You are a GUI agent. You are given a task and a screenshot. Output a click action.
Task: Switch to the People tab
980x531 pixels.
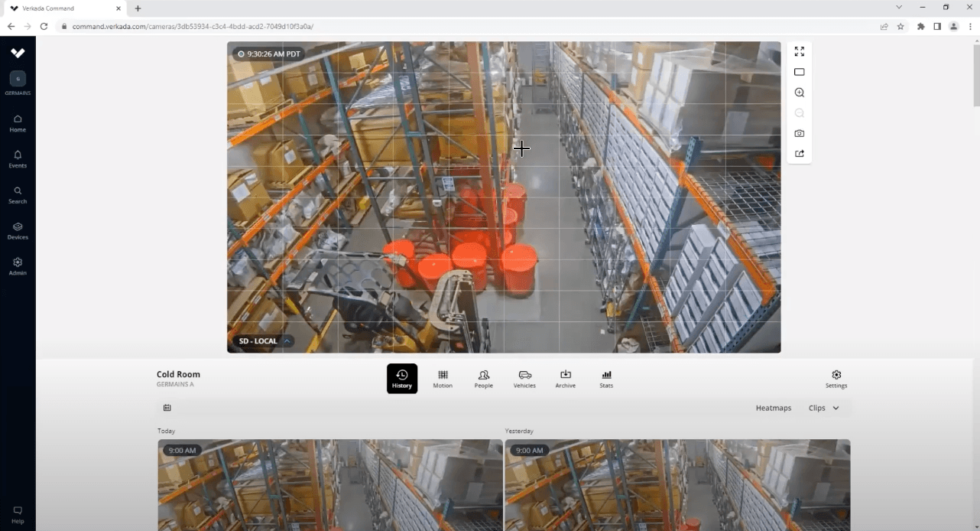coord(483,379)
